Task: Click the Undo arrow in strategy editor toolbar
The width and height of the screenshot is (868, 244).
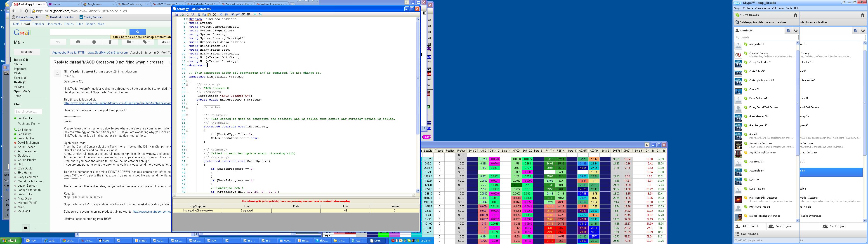Action: click(221, 15)
